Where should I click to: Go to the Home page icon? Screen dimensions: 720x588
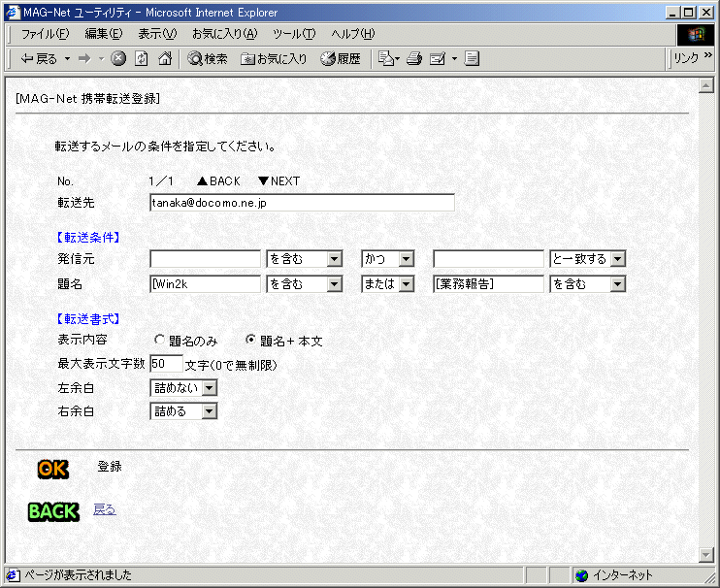(x=164, y=58)
